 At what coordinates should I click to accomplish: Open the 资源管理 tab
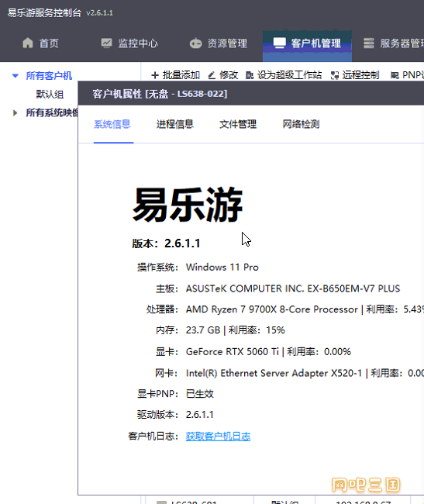click(x=219, y=43)
